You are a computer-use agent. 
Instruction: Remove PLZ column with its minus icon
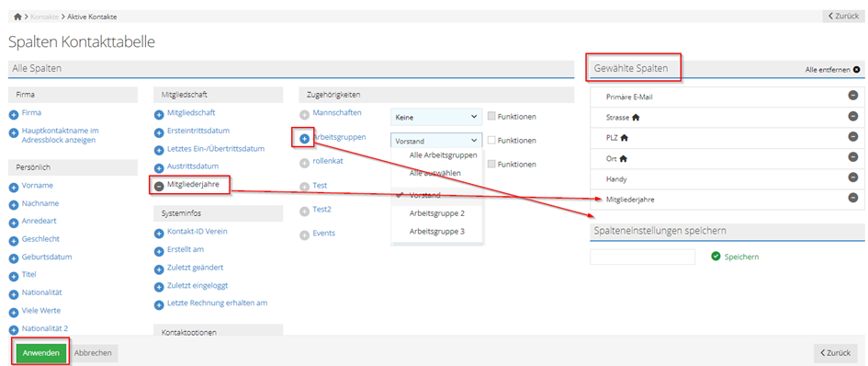(x=853, y=136)
